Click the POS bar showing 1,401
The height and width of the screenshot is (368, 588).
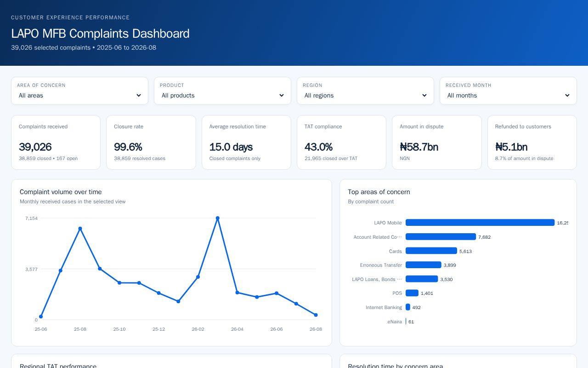412,293
